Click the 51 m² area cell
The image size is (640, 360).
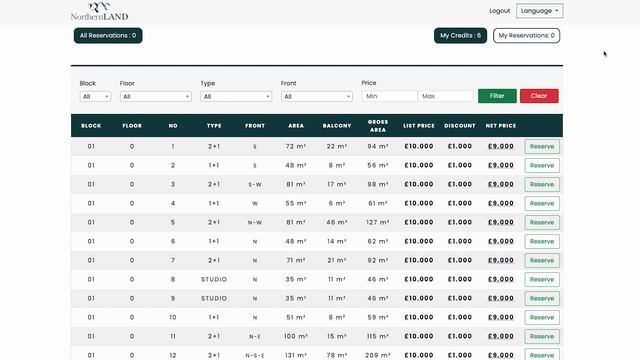tap(296, 317)
